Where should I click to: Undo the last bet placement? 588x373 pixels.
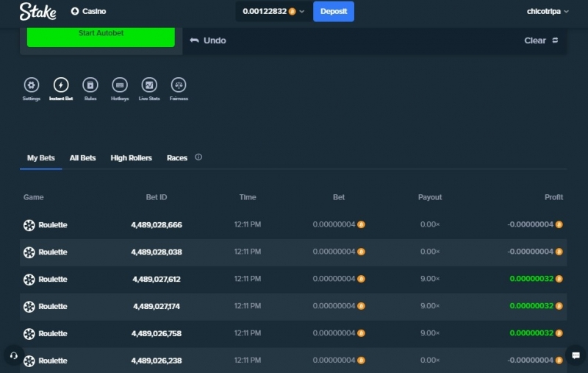click(208, 40)
